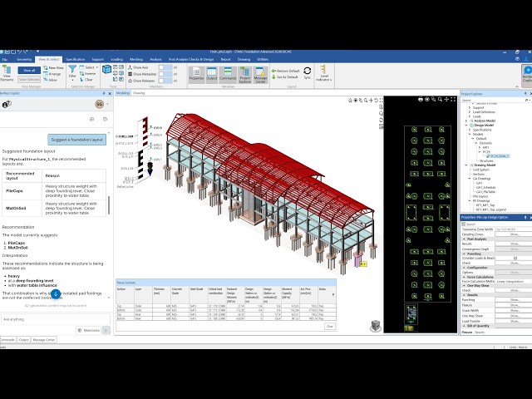
Task: Click the fit-to-screen icon in drawing viewport
Action: [x=453, y=100]
